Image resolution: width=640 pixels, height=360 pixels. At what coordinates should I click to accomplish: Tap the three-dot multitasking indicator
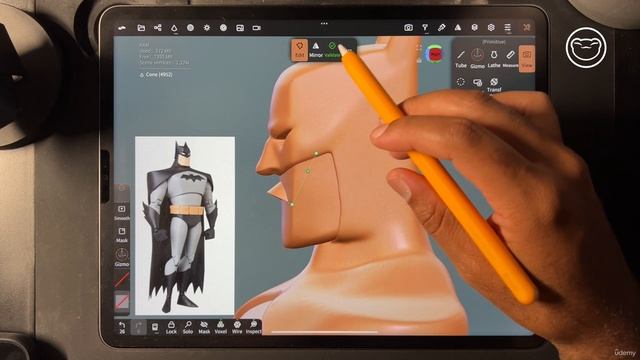tap(324, 23)
